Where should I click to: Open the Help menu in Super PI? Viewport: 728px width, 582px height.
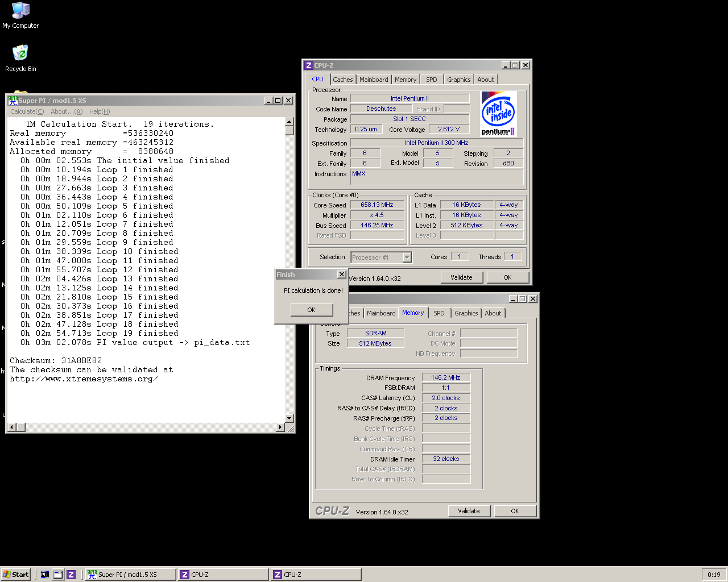tap(100, 111)
